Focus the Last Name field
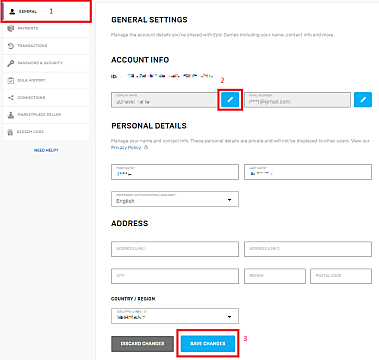 (x=308, y=172)
